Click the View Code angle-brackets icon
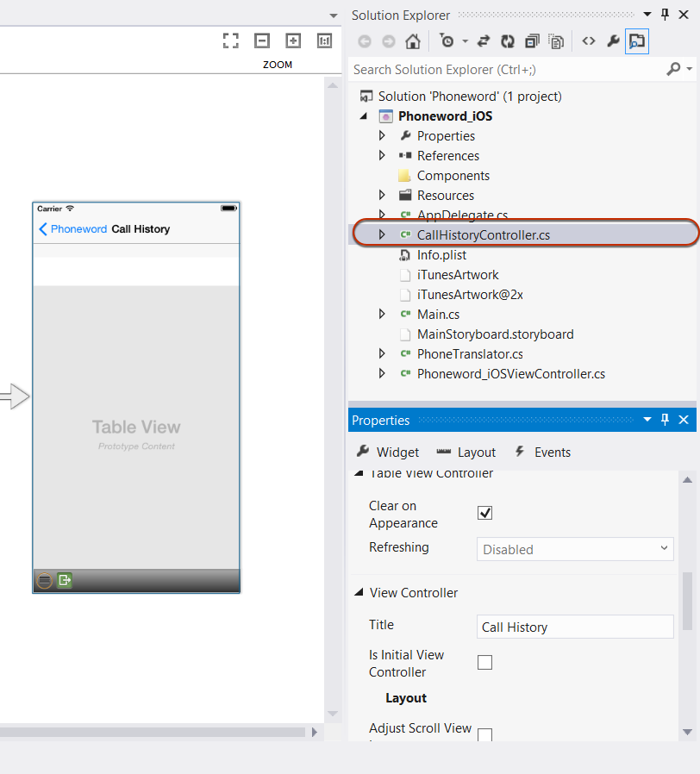 coord(589,41)
